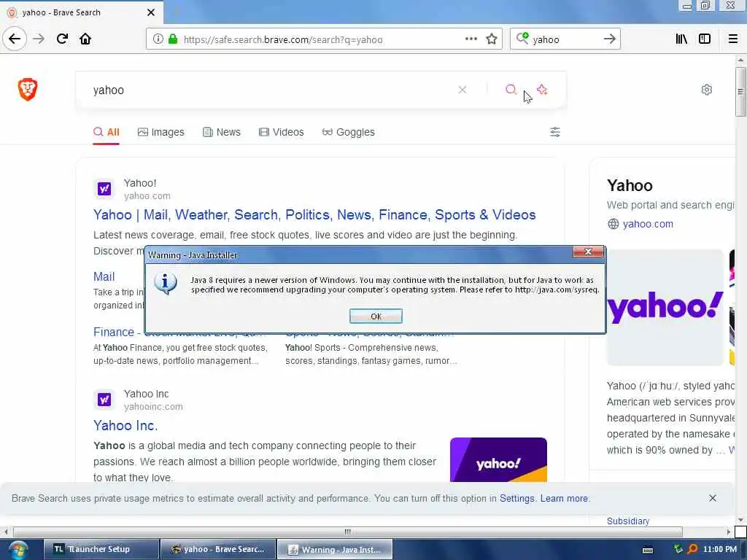Open the Yahoo Inc. result title
The width and height of the screenshot is (747, 560).
click(x=125, y=425)
